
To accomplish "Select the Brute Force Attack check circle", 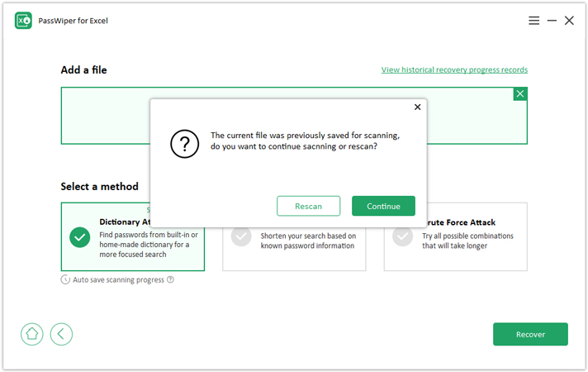I will point(402,237).
